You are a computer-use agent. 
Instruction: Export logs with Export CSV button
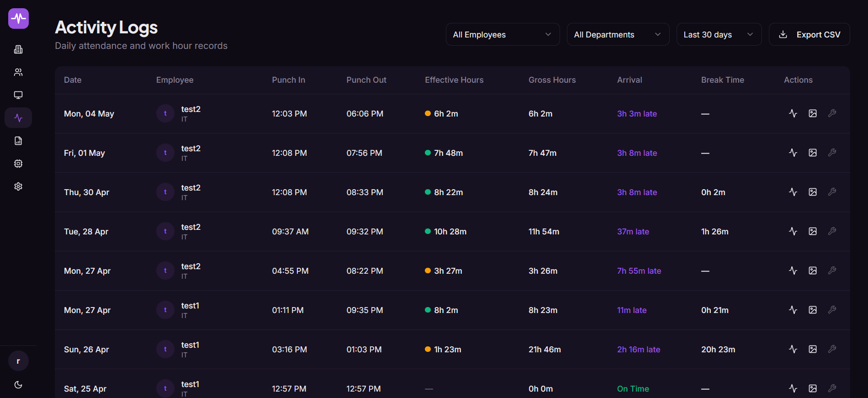point(809,34)
